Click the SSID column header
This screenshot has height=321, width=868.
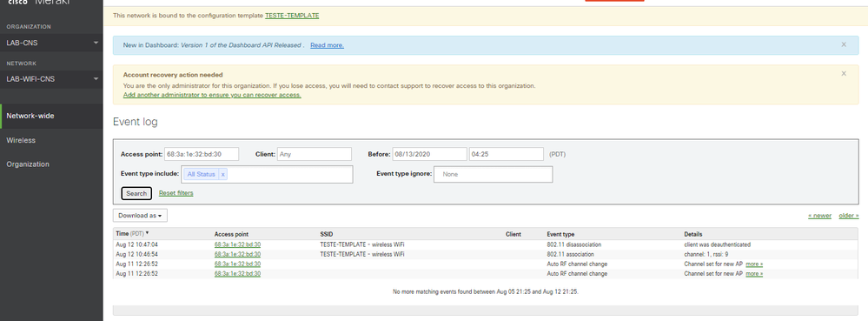326,235
